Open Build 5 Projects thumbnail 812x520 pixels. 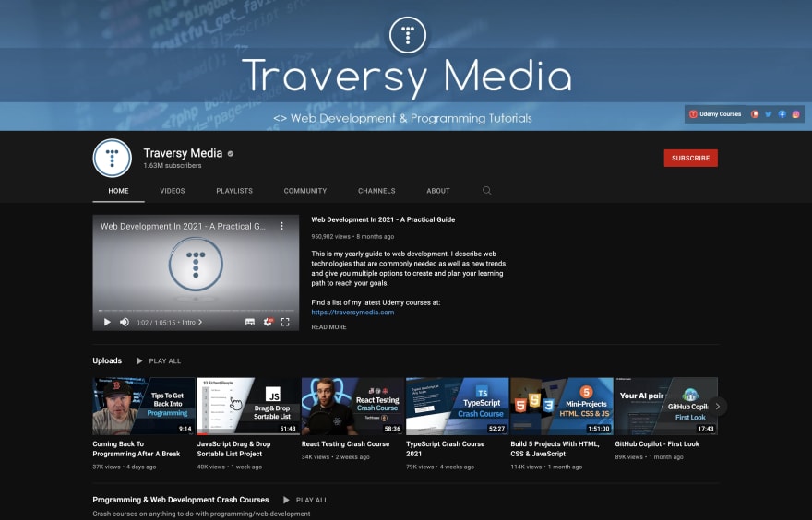point(562,407)
